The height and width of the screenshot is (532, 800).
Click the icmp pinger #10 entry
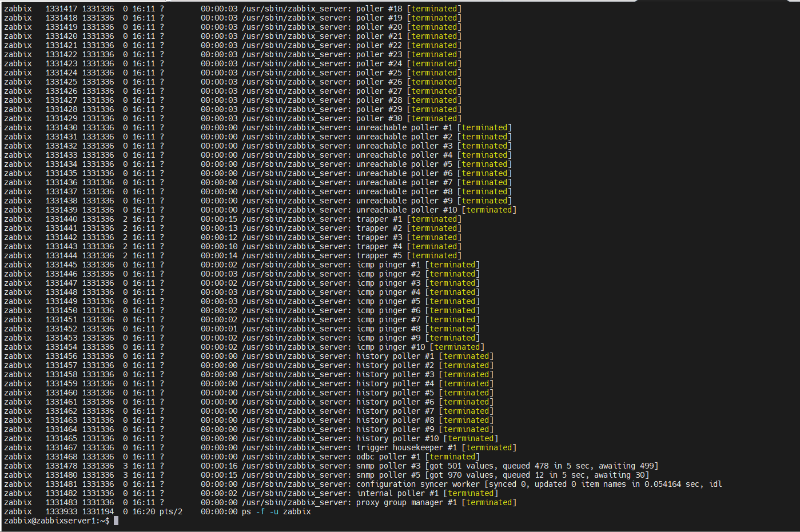coord(391,347)
